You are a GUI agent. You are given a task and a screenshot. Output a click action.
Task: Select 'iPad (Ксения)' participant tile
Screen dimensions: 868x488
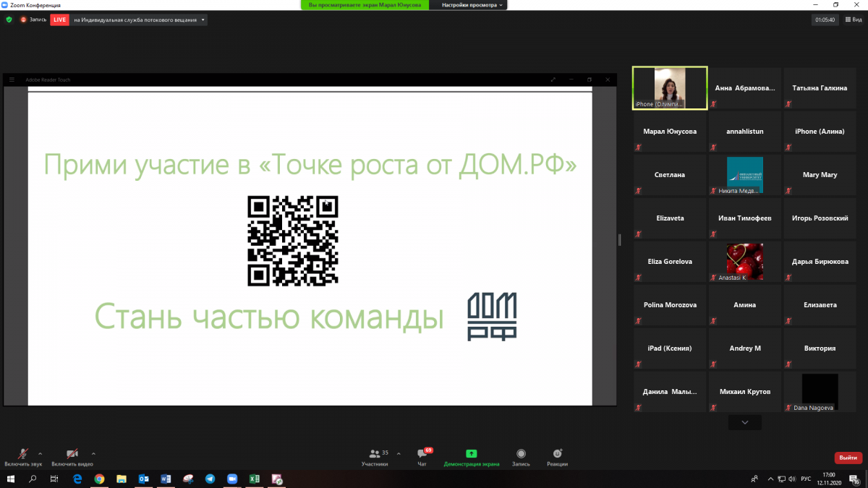670,348
